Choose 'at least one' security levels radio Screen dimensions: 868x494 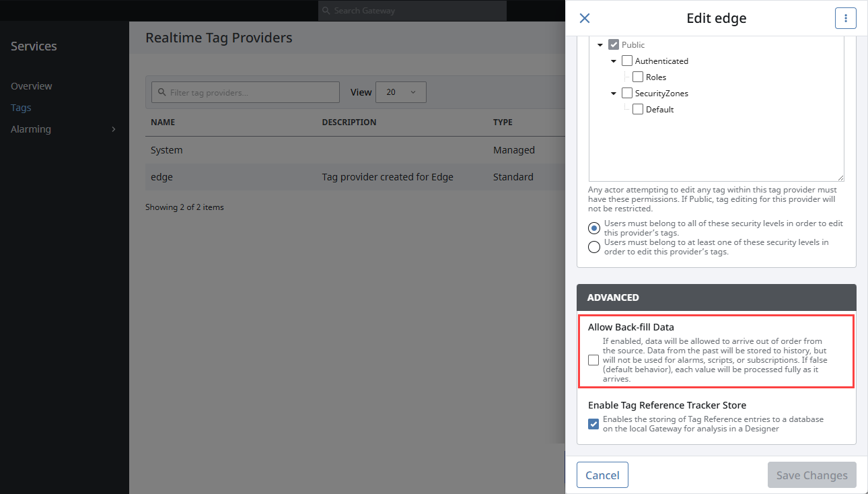pyautogui.click(x=594, y=247)
